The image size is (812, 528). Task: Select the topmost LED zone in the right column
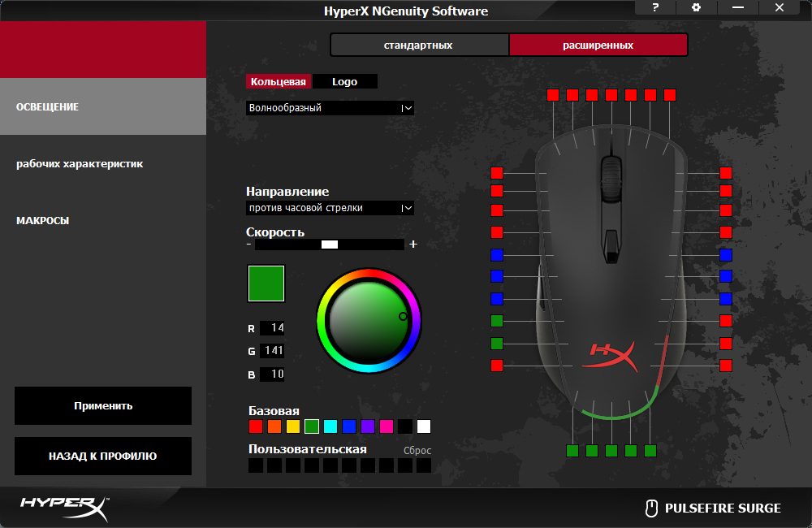(725, 173)
